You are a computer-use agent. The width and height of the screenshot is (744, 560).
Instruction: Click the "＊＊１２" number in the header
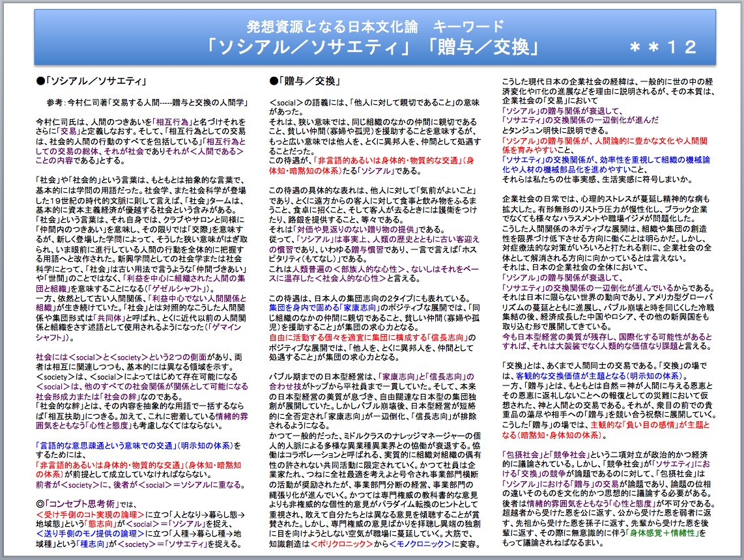pyautogui.click(x=663, y=47)
